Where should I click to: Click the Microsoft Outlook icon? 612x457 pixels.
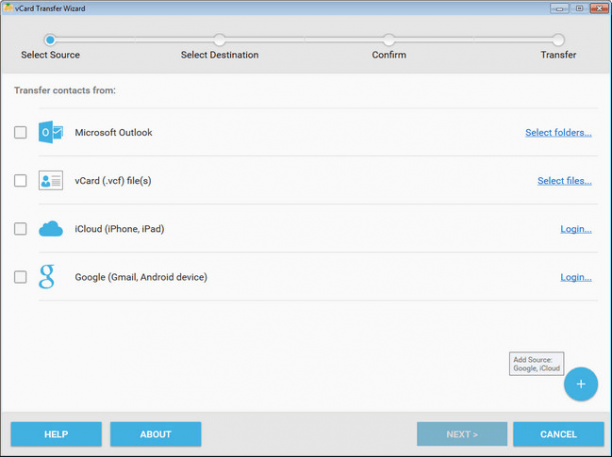coord(51,132)
